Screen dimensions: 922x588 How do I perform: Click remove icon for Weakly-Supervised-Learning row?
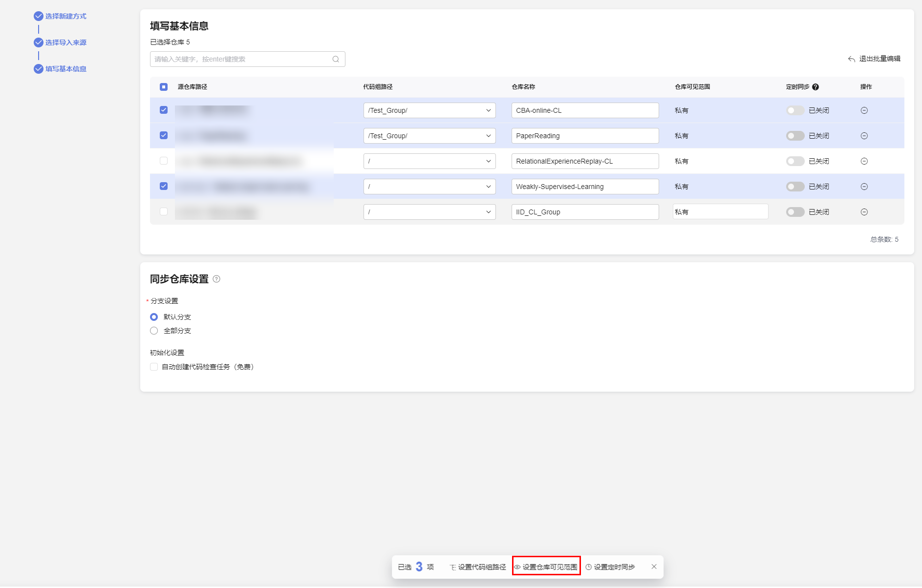pyautogui.click(x=864, y=187)
